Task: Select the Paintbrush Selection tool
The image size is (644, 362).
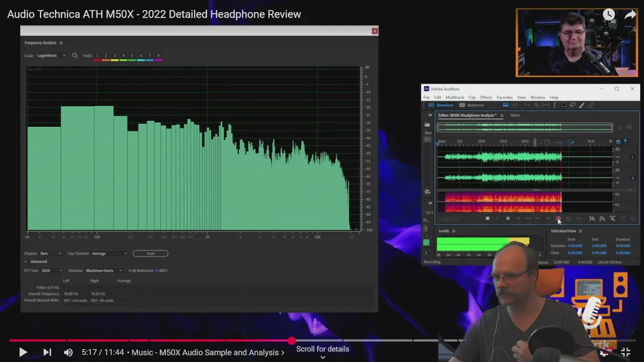Action: coord(581,105)
